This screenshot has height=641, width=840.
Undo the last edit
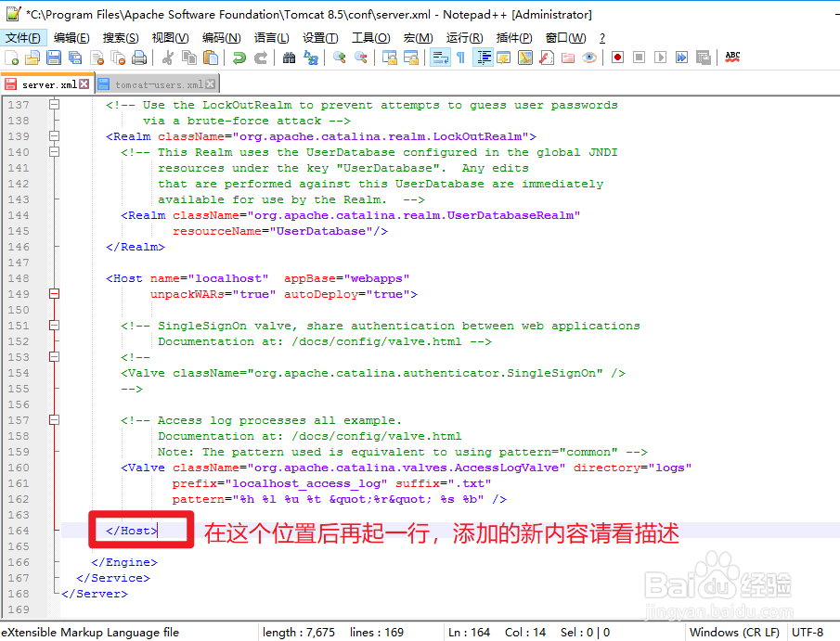[x=239, y=58]
